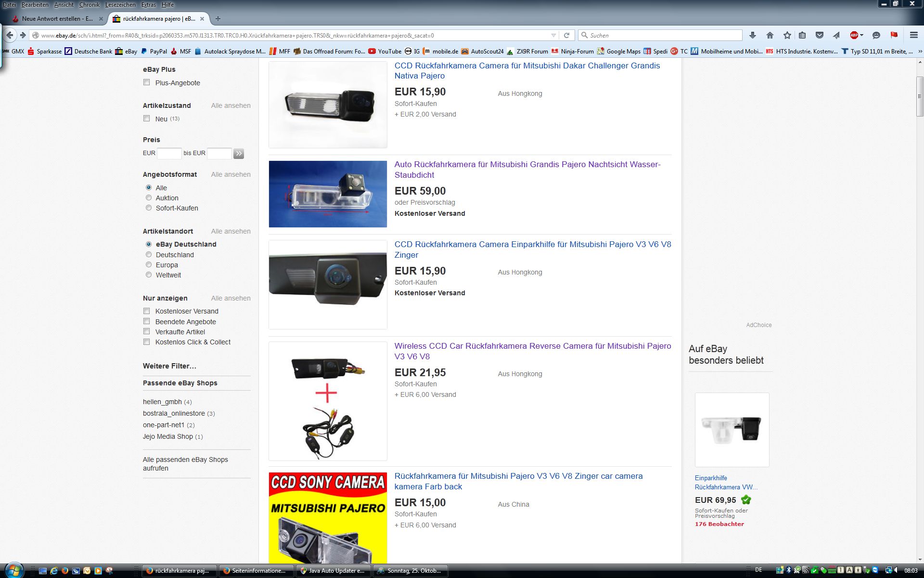
Task: Show more bookmarks with the chevron
Action: coord(920,51)
